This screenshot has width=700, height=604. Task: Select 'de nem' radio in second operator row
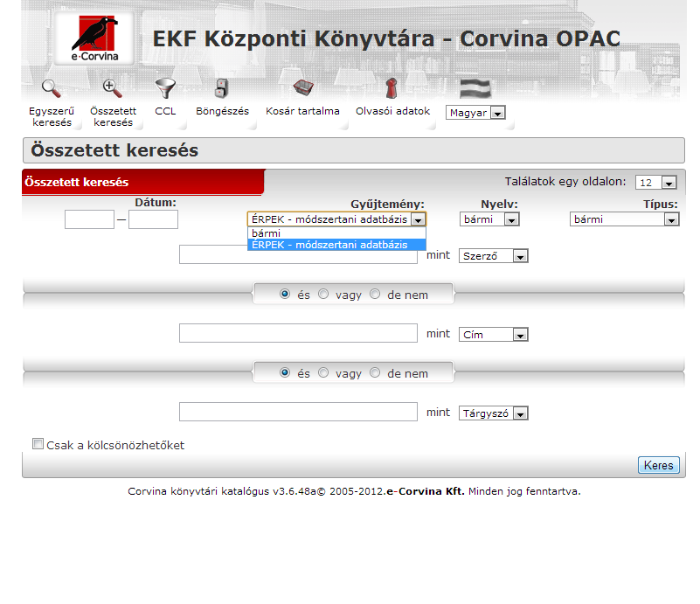click(375, 372)
